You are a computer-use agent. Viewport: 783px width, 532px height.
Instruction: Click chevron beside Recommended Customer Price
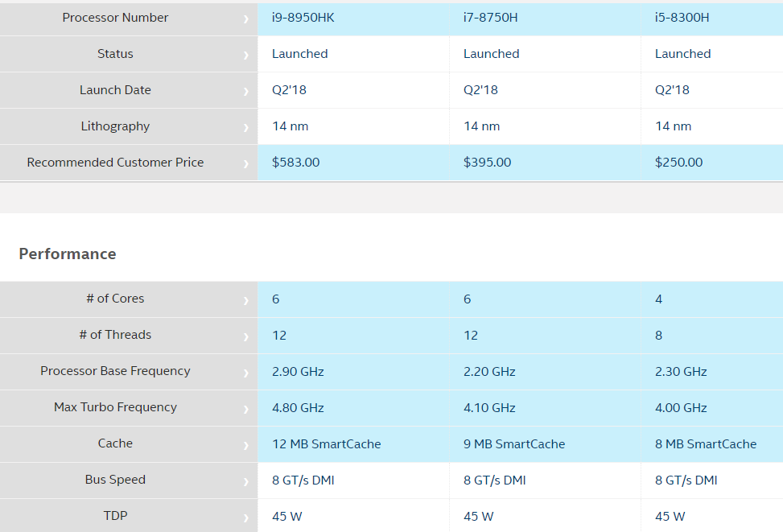(246, 163)
